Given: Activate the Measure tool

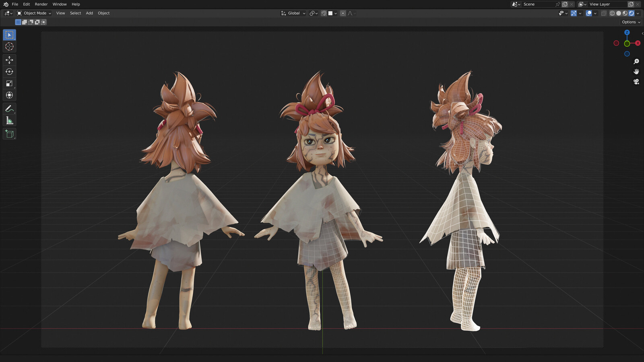Looking at the screenshot, I should [x=9, y=120].
